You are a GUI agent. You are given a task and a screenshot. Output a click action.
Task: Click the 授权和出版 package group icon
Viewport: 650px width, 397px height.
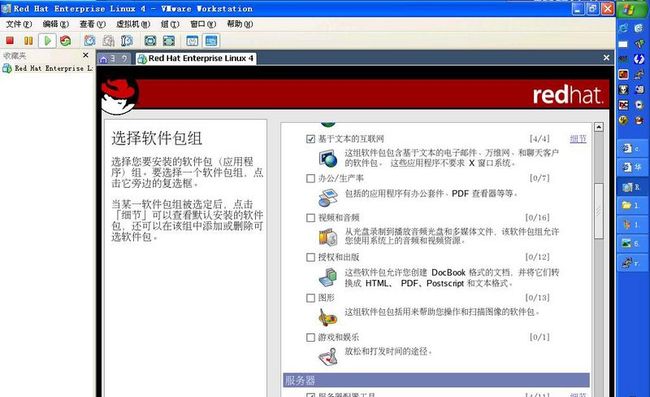click(328, 277)
